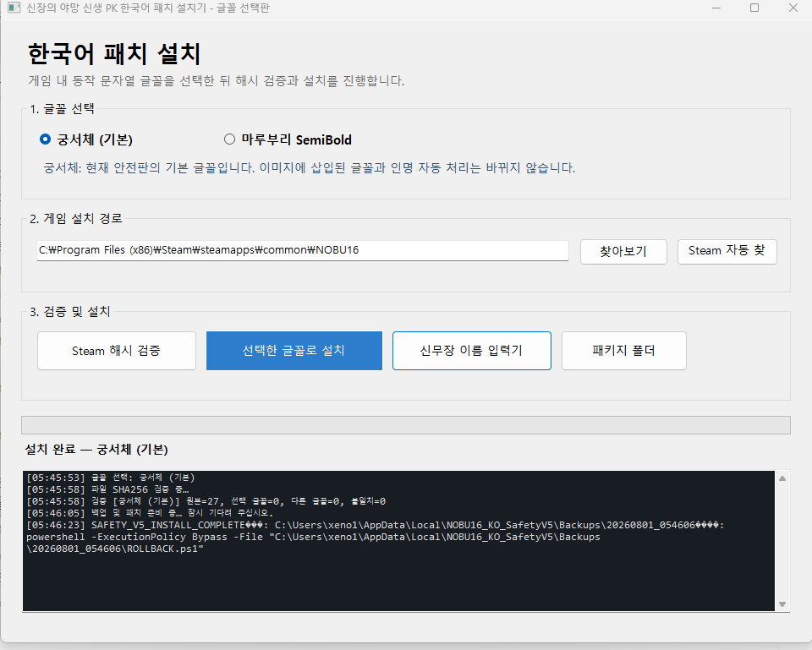Viewport: 812px width, 650px height.
Task: Open the 패키지 폴더 button
Action: (x=624, y=351)
